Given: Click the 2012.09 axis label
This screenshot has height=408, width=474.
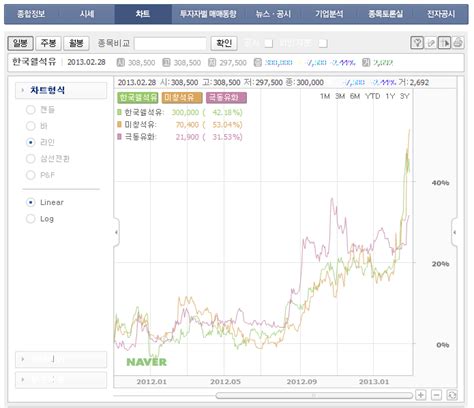Looking at the screenshot, I should click(x=302, y=382).
